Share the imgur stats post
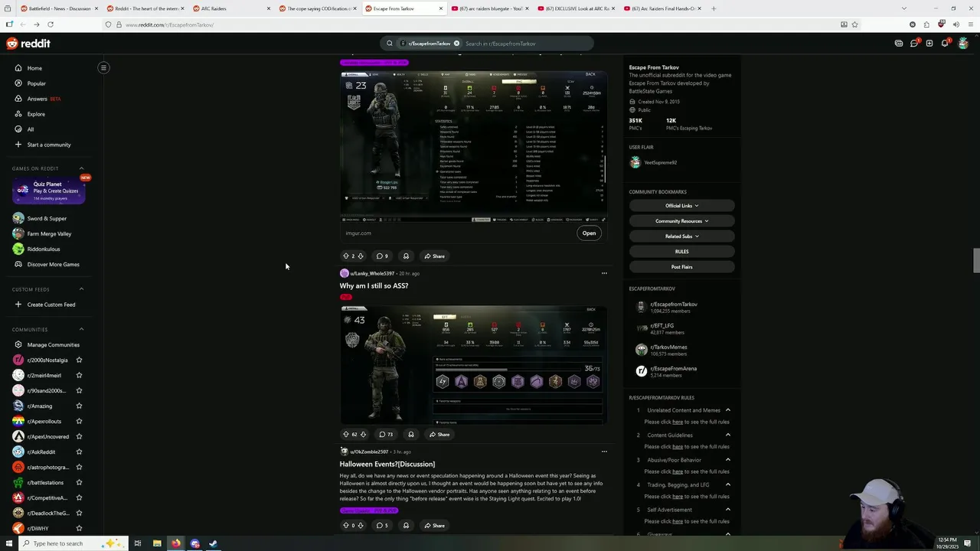This screenshot has height=551, width=980. coord(435,256)
